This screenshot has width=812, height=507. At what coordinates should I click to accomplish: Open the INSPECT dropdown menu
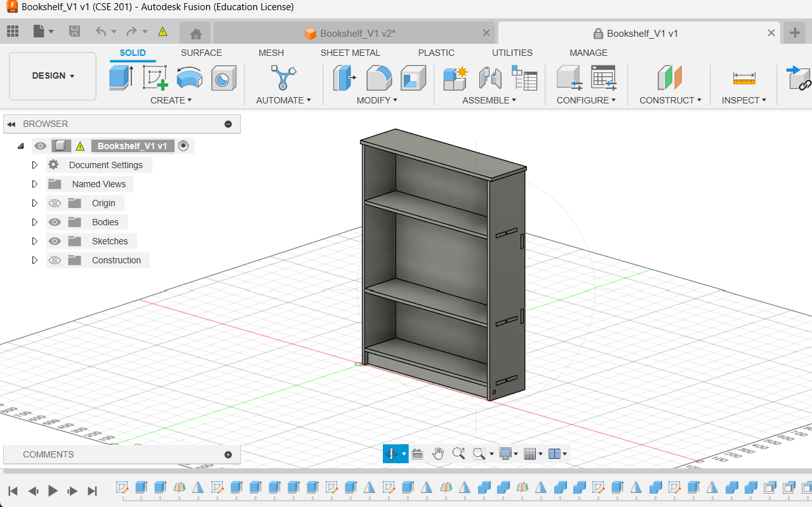click(744, 100)
